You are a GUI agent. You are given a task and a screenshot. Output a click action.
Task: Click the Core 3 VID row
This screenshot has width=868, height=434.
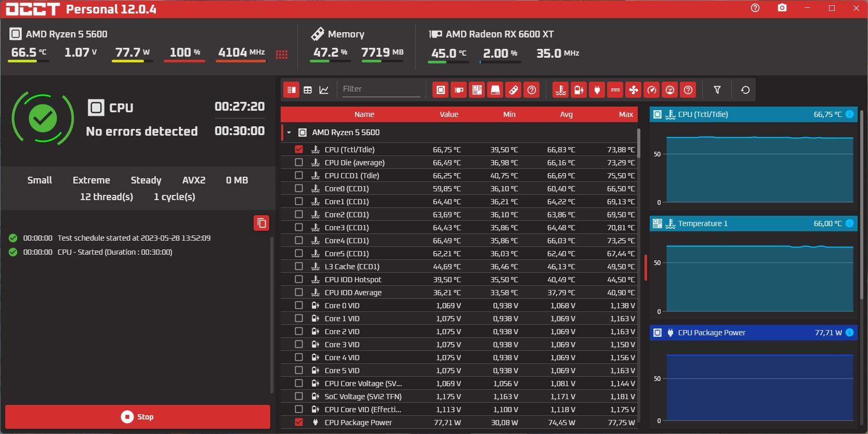(x=459, y=344)
